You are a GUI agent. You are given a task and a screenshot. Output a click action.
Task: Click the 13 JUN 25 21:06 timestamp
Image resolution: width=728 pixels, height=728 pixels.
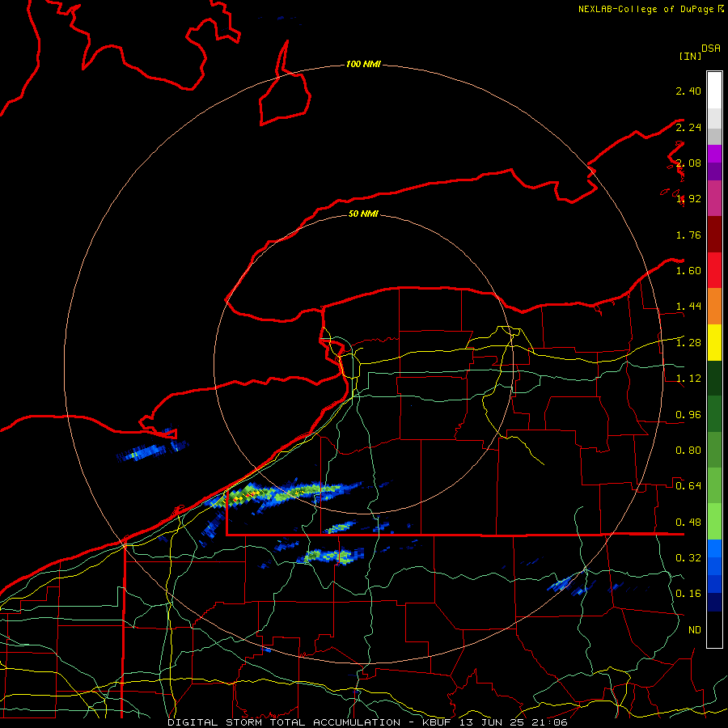(x=514, y=722)
